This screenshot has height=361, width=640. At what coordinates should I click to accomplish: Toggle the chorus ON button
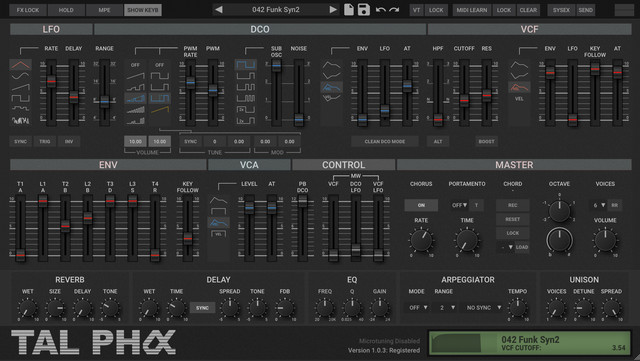point(421,205)
